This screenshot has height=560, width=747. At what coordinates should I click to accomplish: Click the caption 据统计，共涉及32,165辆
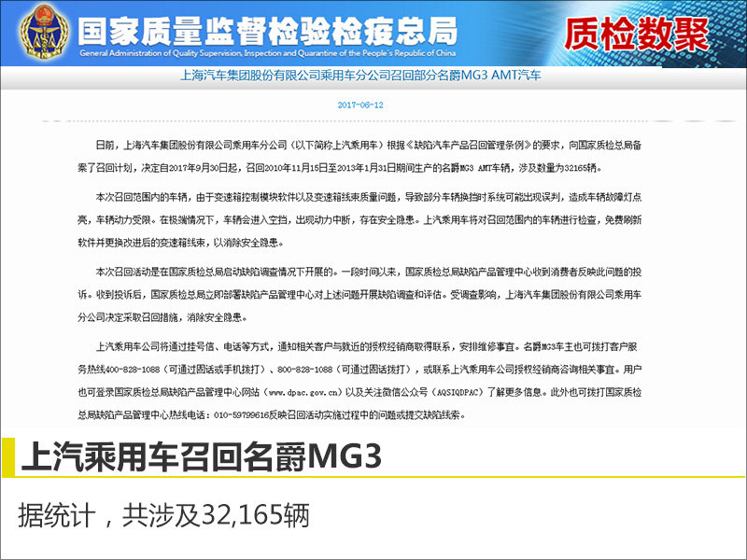(164, 516)
